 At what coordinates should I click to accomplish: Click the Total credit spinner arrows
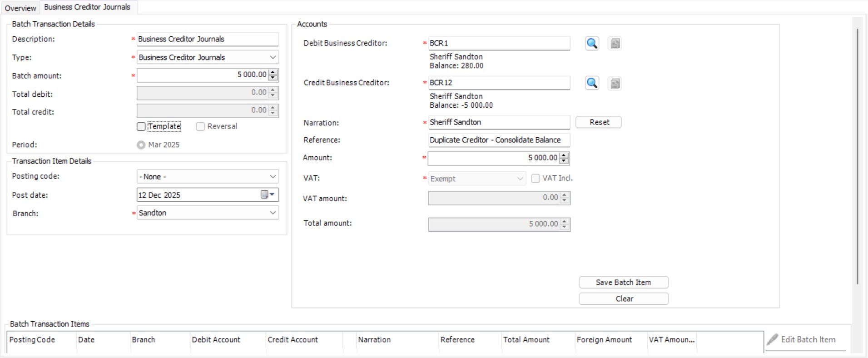click(273, 110)
